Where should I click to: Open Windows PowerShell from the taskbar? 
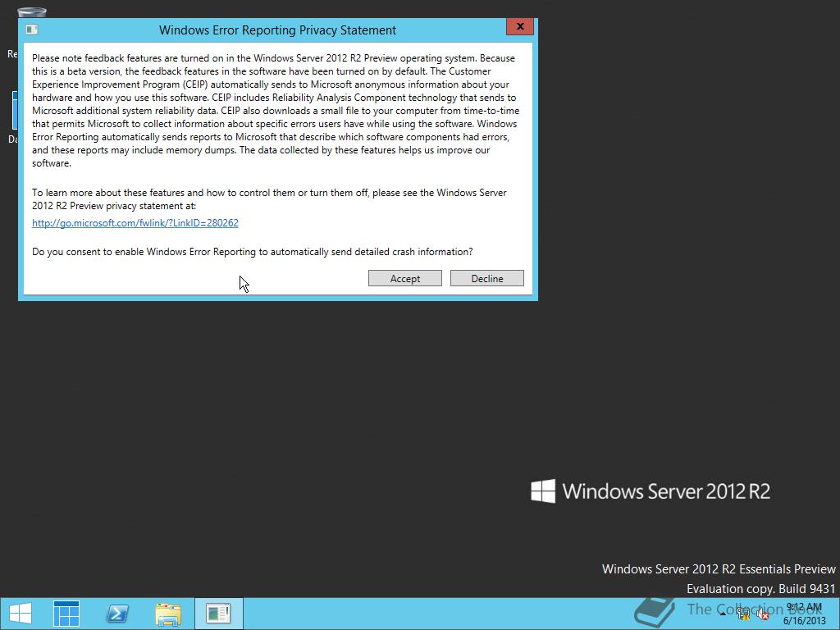coord(117,614)
